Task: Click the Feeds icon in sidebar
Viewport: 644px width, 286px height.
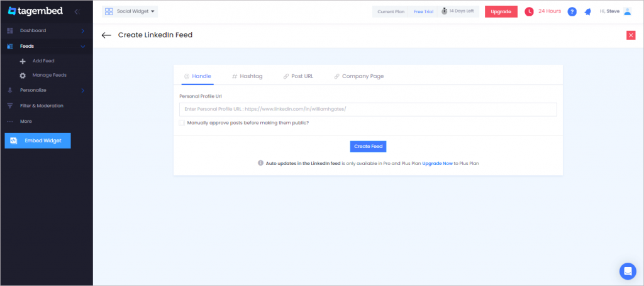Action: point(10,47)
